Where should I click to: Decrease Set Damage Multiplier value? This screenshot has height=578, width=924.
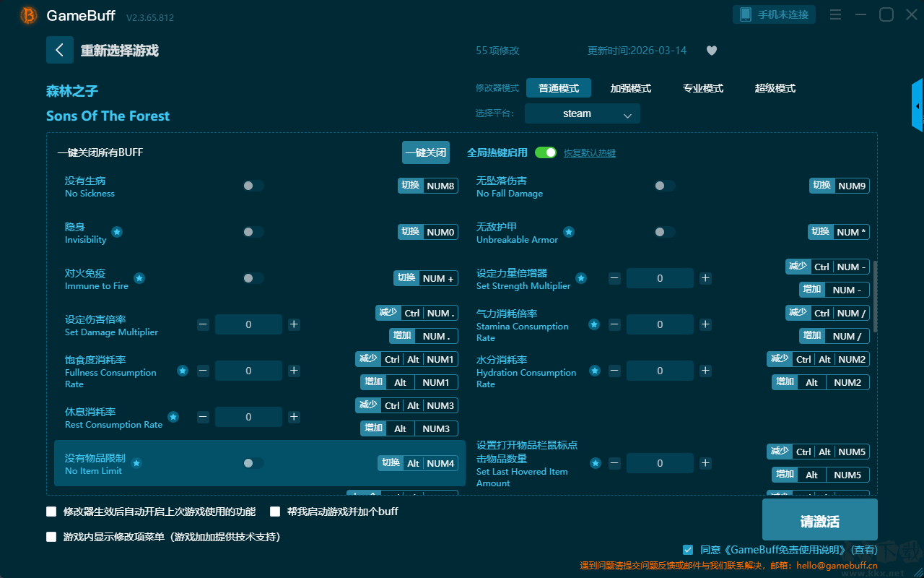tap(203, 324)
